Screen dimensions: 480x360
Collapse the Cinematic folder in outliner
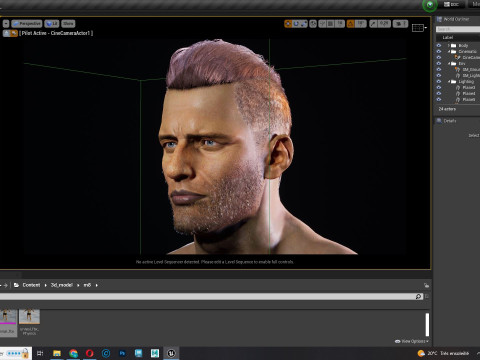(x=449, y=51)
